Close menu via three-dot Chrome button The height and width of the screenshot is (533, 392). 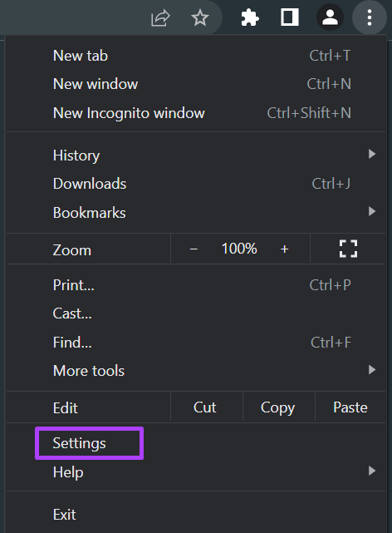(x=370, y=17)
